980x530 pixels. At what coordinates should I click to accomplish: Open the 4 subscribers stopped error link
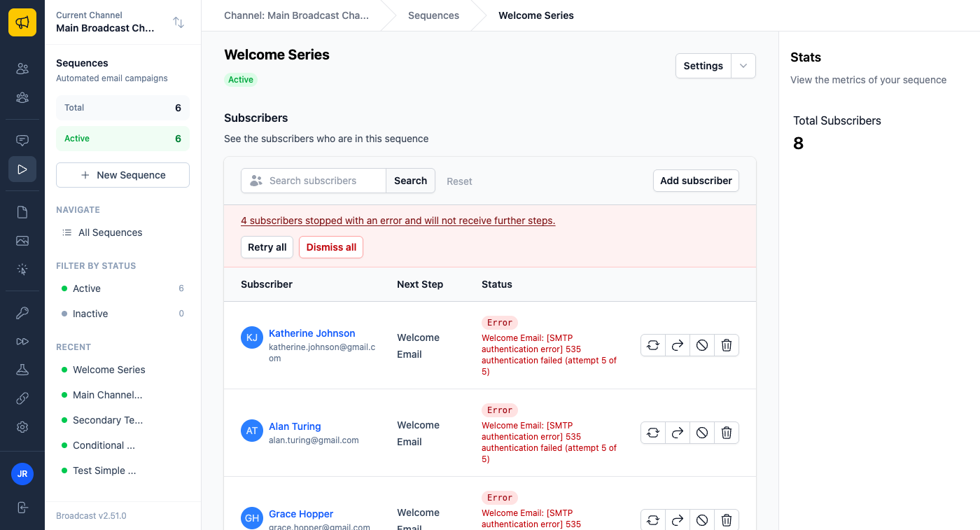click(398, 221)
